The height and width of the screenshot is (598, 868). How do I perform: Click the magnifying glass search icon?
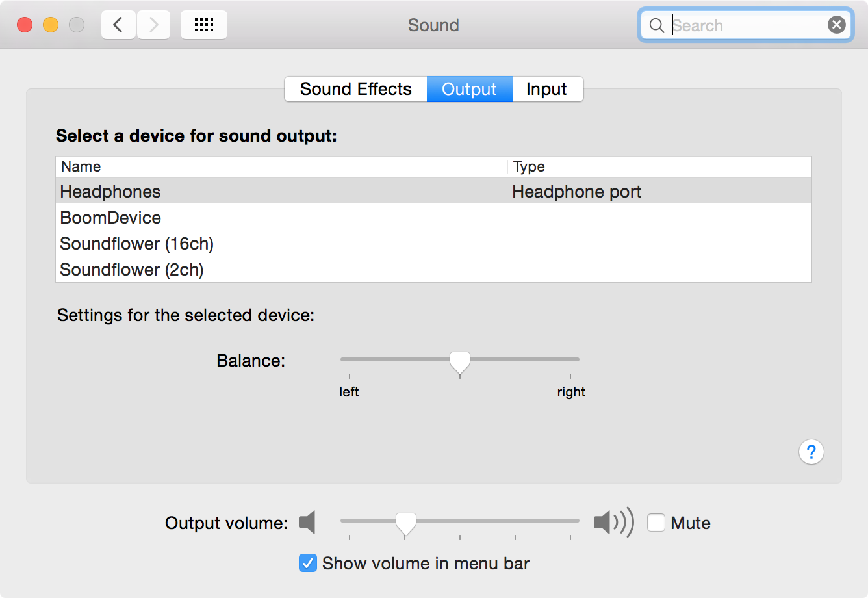click(x=656, y=25)
